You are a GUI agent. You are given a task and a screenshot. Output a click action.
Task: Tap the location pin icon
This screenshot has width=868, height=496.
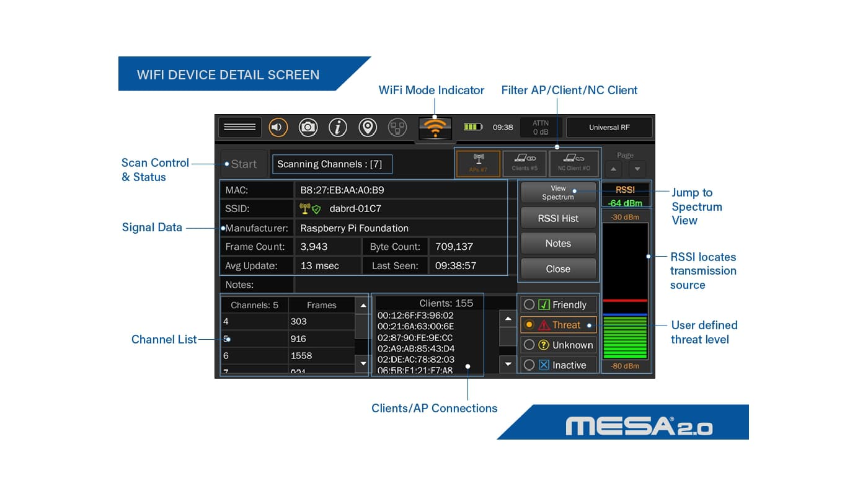368,127
